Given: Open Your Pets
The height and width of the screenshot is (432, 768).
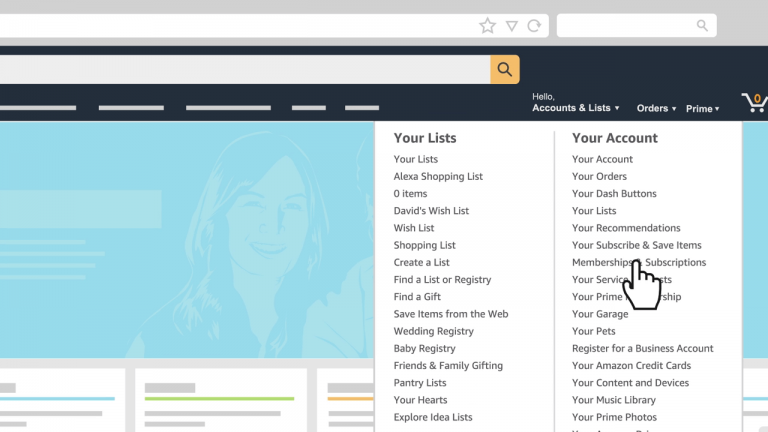Looking at the screenshot, I should pos(593,331).
